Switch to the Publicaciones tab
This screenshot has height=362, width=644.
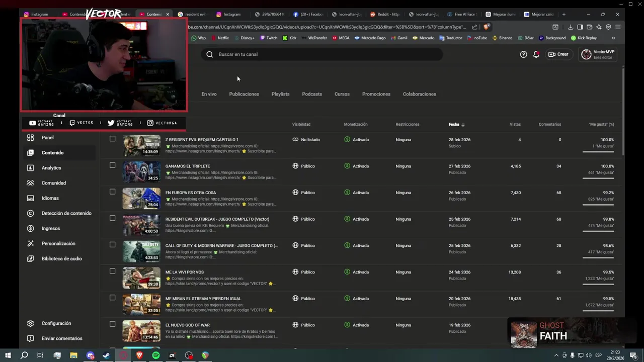[x=244, y=94]
